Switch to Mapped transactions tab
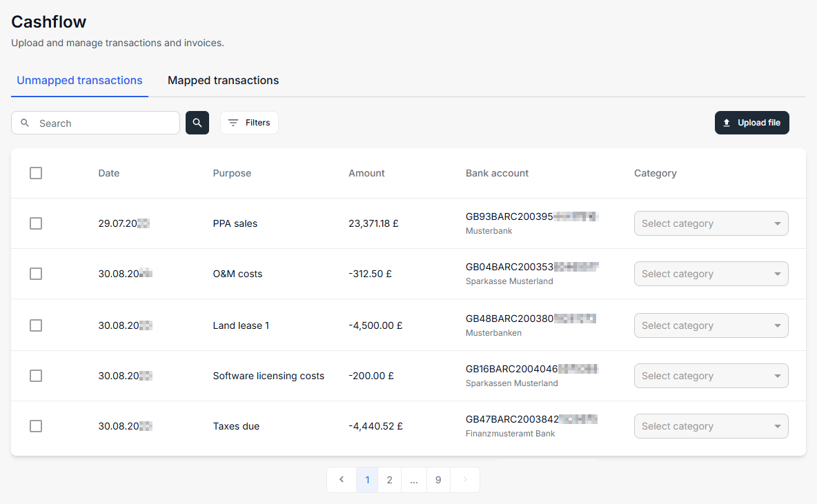817x504 pixels. (223, 81)
